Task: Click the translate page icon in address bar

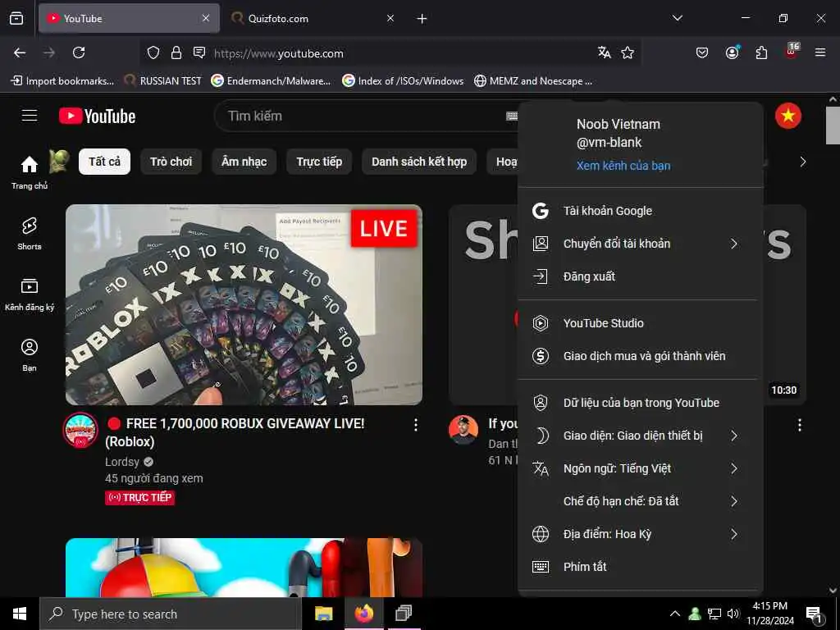Action: pyautogui.click(x=605, y=52)
